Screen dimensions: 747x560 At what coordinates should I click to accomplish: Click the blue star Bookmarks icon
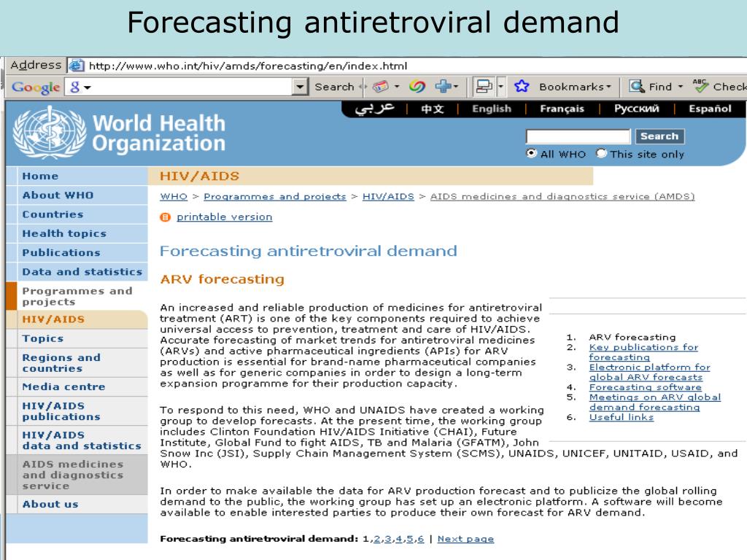tap(522, 87)
